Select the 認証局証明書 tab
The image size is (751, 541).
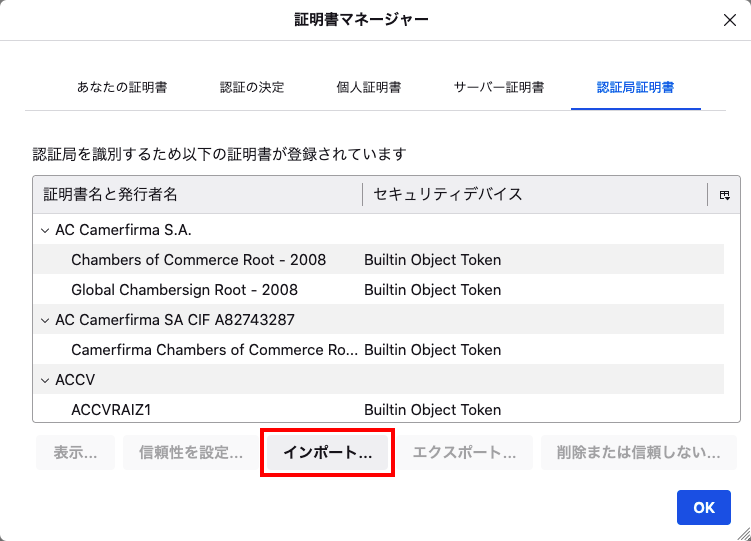click(636, 87)
